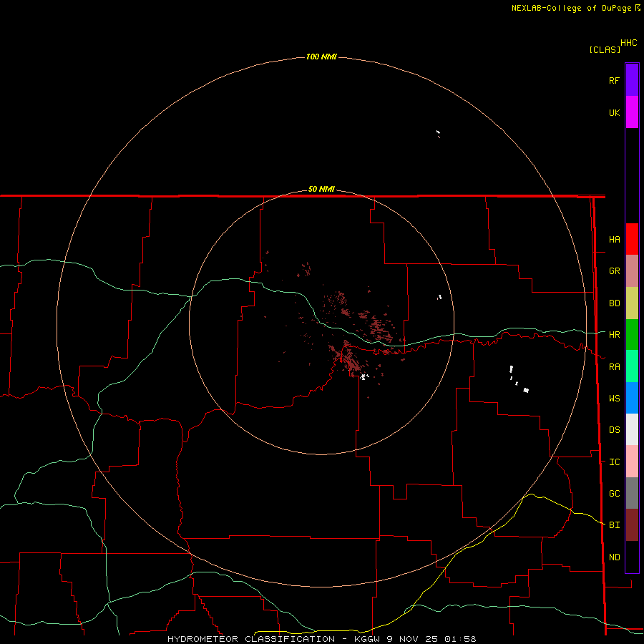Click the IC legend label
The image size is (644, 644).
[x=614, y=462]
